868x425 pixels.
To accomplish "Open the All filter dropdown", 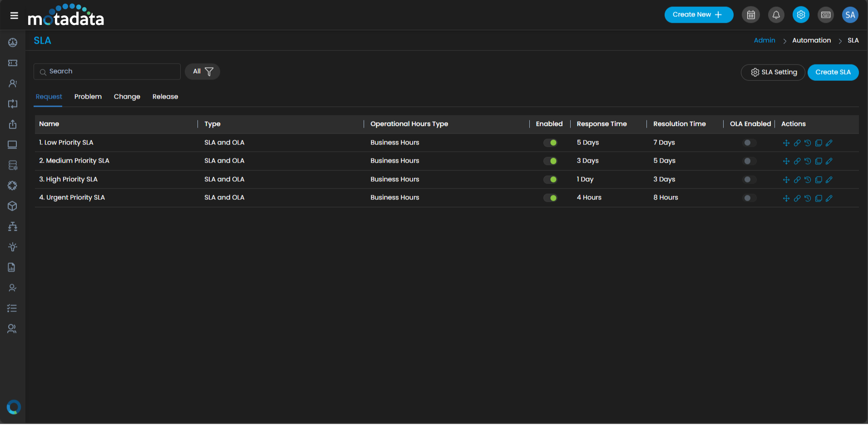I will [x=202, y=72].
